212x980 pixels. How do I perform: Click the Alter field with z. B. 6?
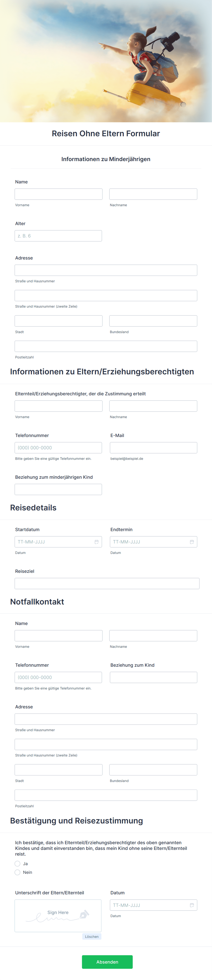point(58,236)
